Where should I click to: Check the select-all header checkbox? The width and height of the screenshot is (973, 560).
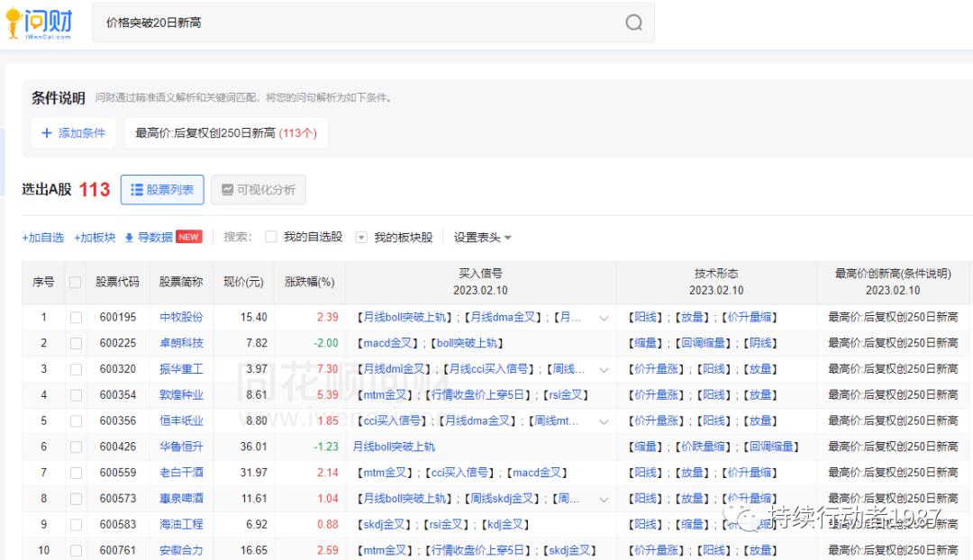[76, 282]
